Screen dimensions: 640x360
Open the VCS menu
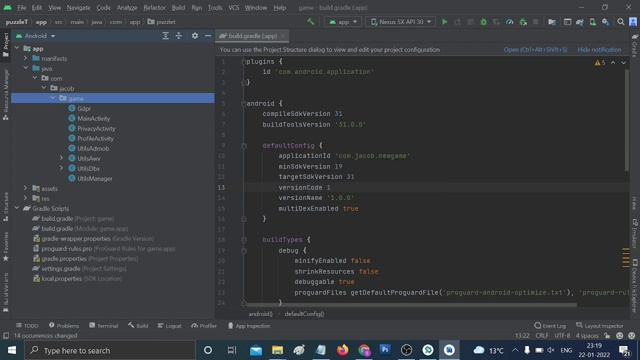point(234,7)
